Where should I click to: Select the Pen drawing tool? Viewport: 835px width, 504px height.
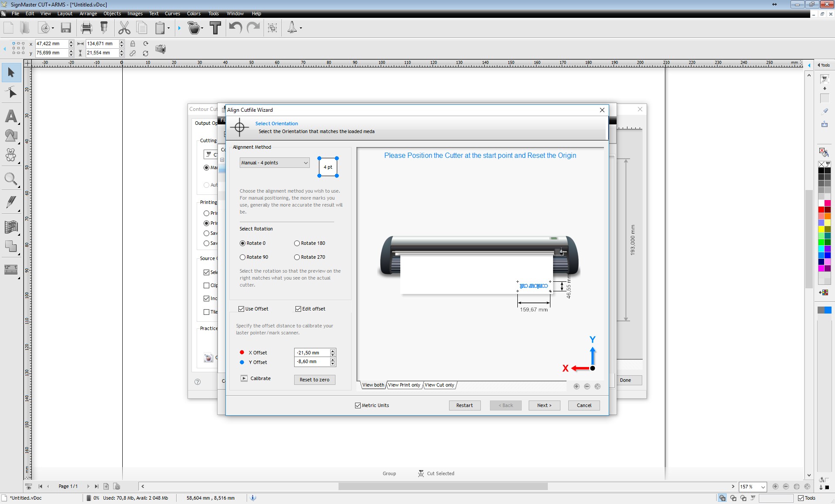[11, 202]
